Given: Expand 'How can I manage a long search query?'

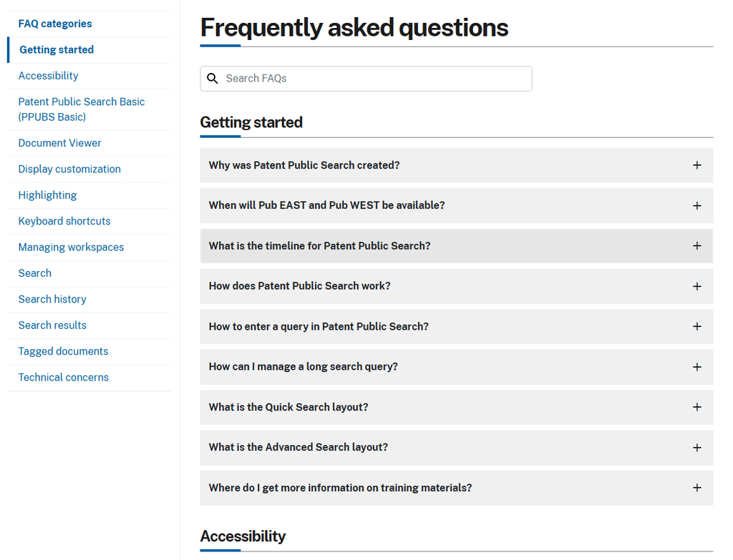Looking at the screenshot, I should 303,367.
